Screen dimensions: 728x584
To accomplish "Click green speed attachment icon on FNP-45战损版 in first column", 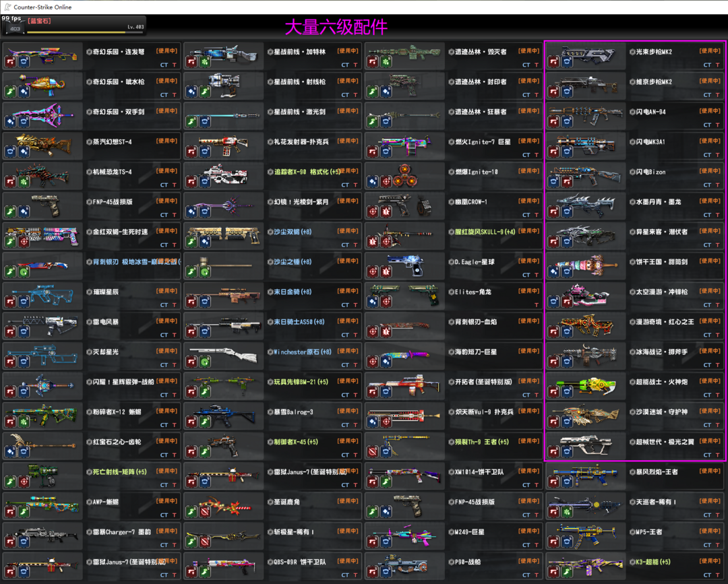I will (x=11, y=212).
